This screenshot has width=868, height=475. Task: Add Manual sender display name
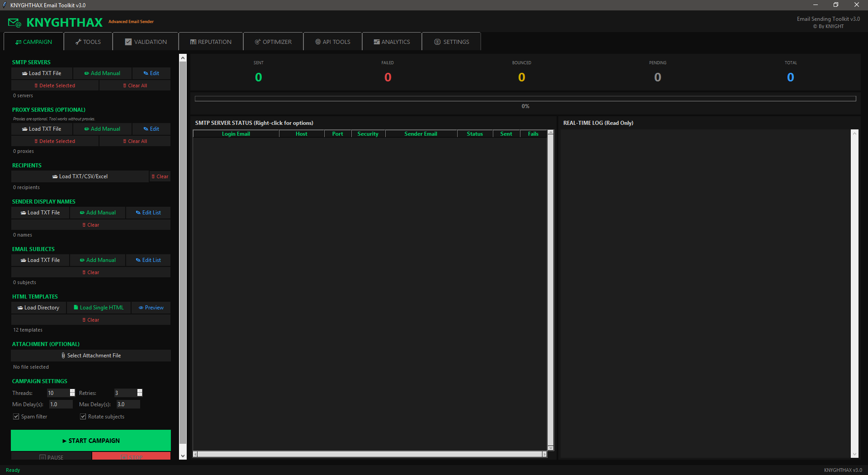click(98, 213)
